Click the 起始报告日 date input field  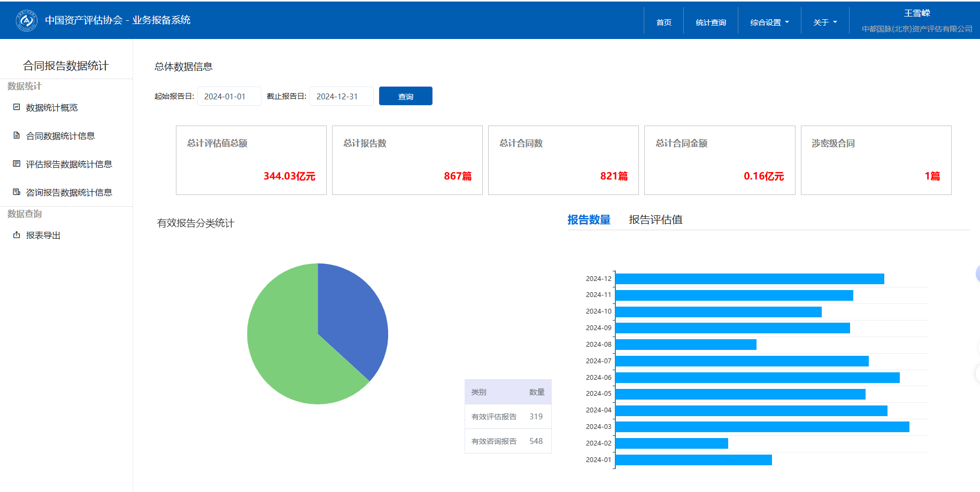pos(229,97)
